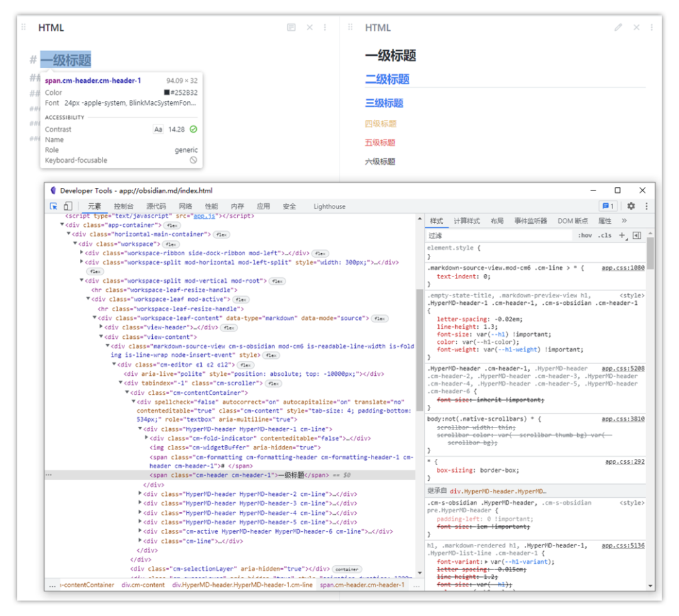Expand the cm-fold-indicator div node
Image resolution: width=679 pixels, height=616 pixels.
point(146,437)
